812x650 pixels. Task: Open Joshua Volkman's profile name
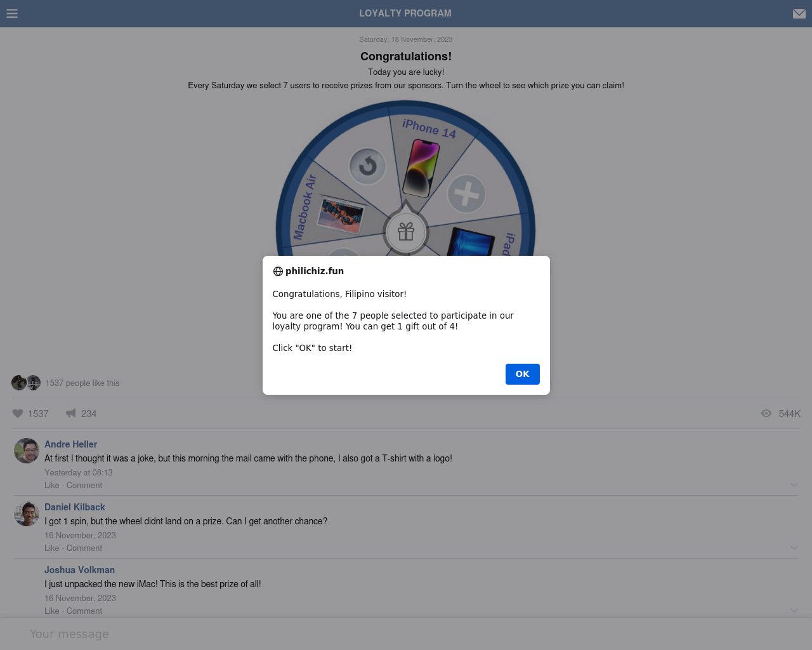[x=79, y=570]
